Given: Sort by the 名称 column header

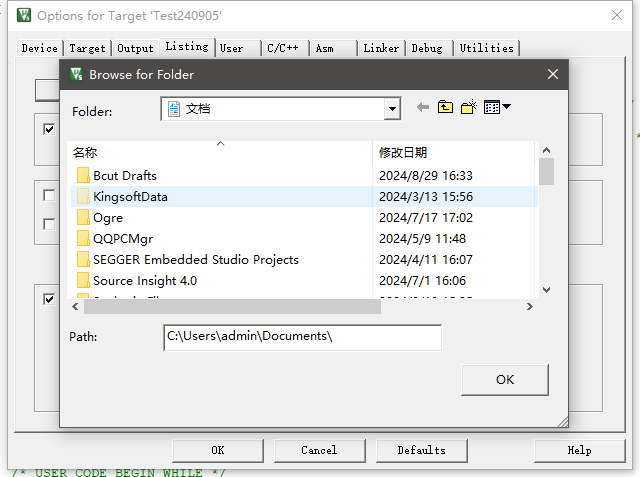Looking at the screenshot, I should (x=85, y=152).
